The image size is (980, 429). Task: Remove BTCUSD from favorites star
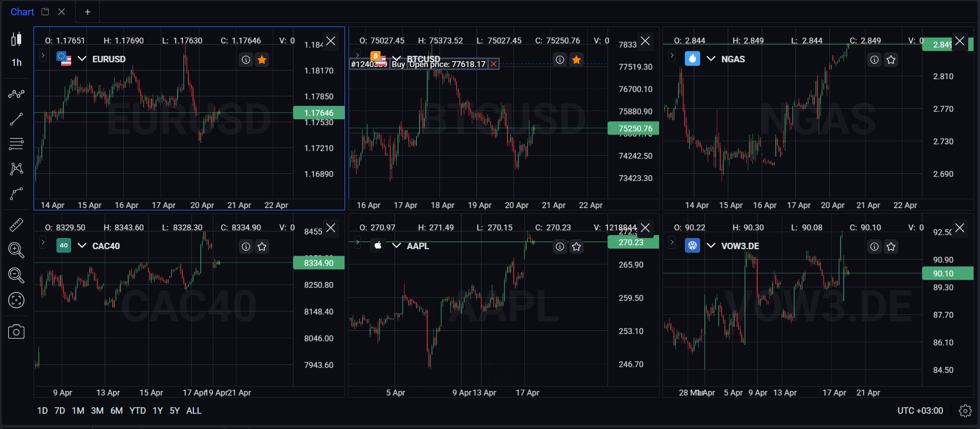pyautogui.click(x=577, y=59)
